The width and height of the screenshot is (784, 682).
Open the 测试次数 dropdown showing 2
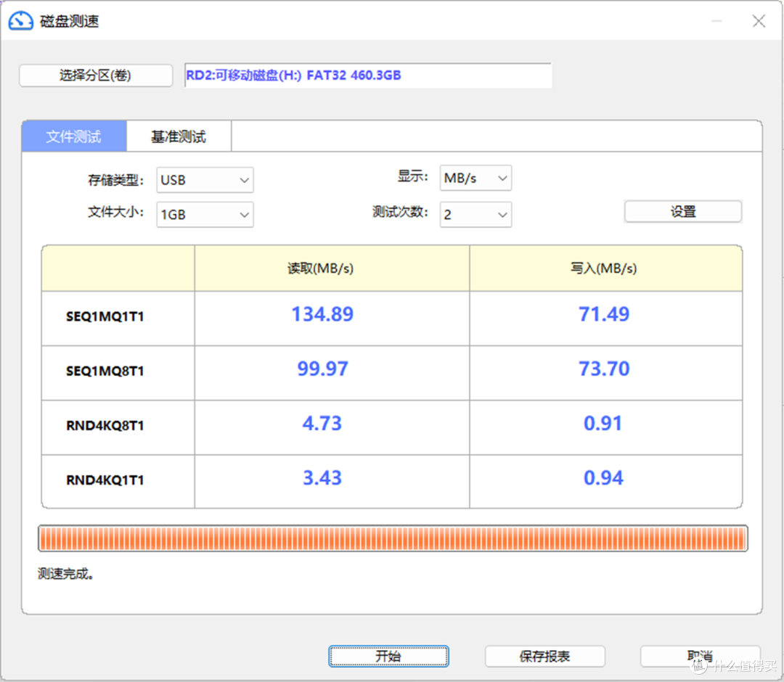pyautogui.click(x=475, y=214)
